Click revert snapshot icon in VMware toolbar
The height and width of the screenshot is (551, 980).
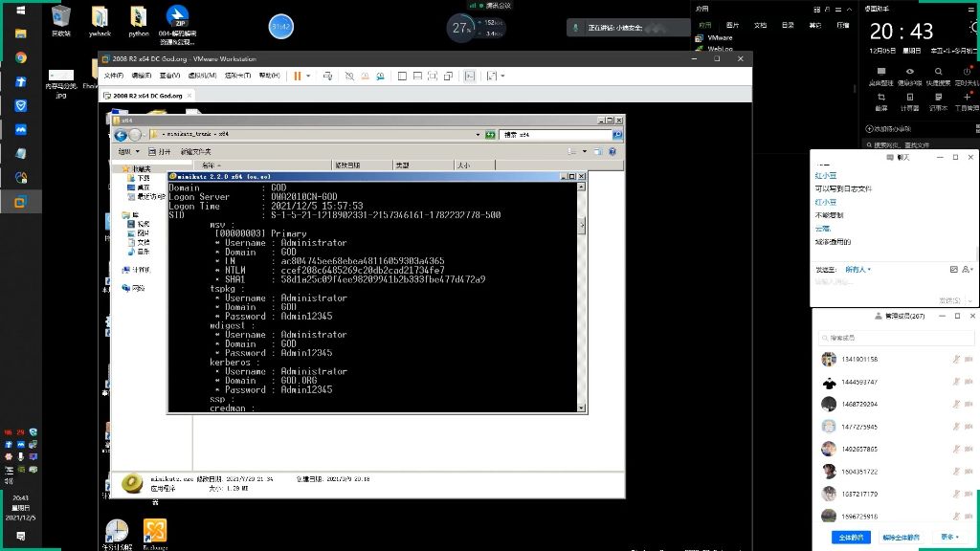(x=365, y=76)
